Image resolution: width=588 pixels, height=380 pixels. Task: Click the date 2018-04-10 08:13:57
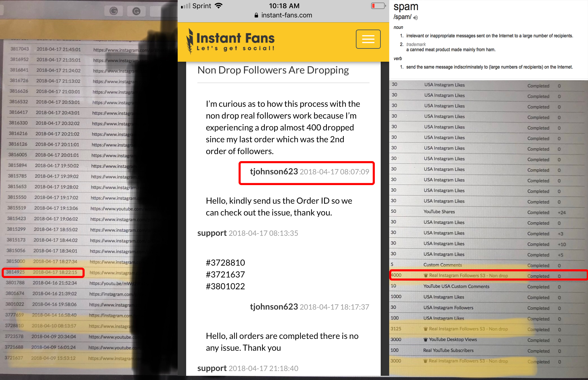pos(54,326)
